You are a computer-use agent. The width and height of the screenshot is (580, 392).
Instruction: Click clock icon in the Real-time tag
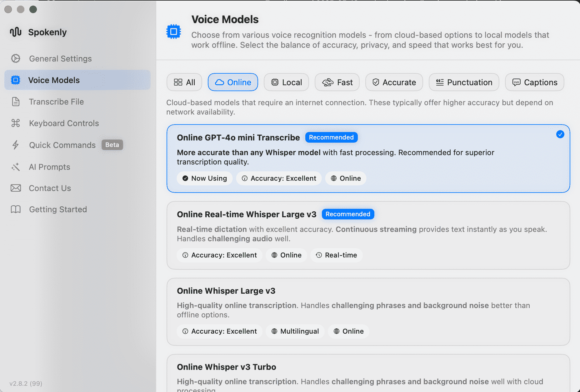coord(319,255)
